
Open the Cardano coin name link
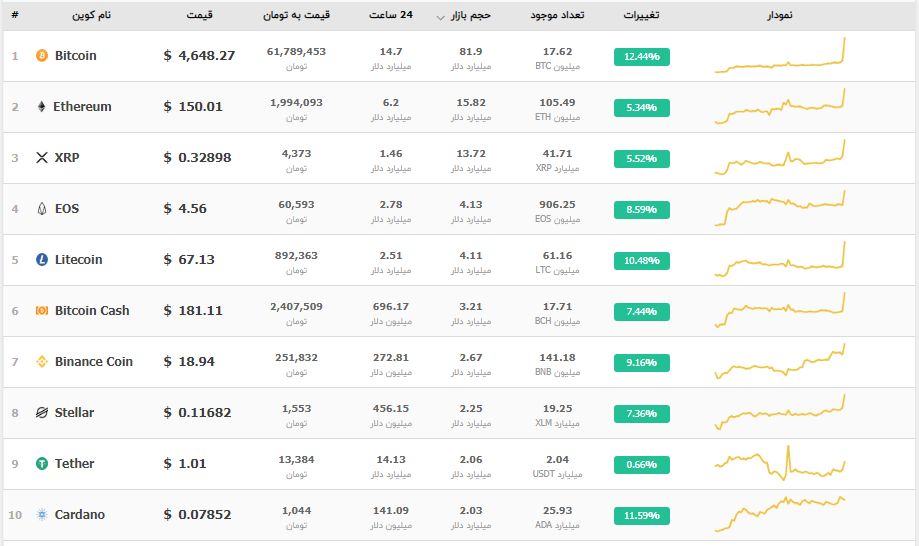click(x=80, y=515)
